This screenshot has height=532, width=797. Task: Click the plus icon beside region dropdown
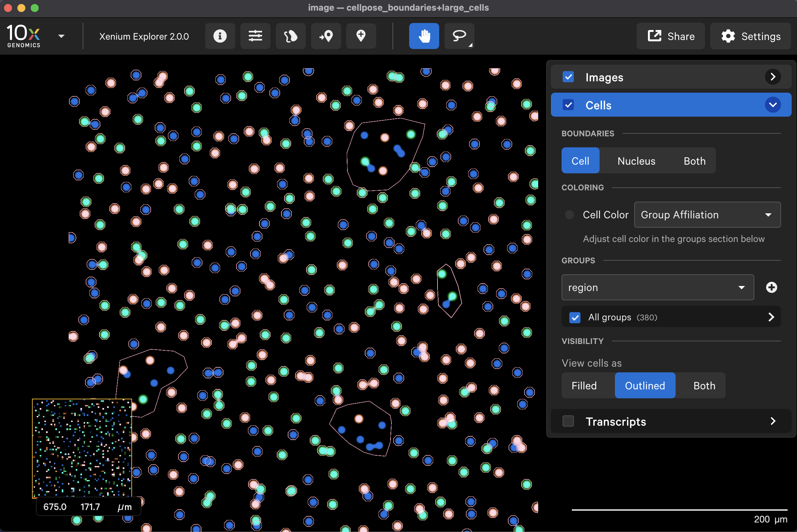(771, 287)
